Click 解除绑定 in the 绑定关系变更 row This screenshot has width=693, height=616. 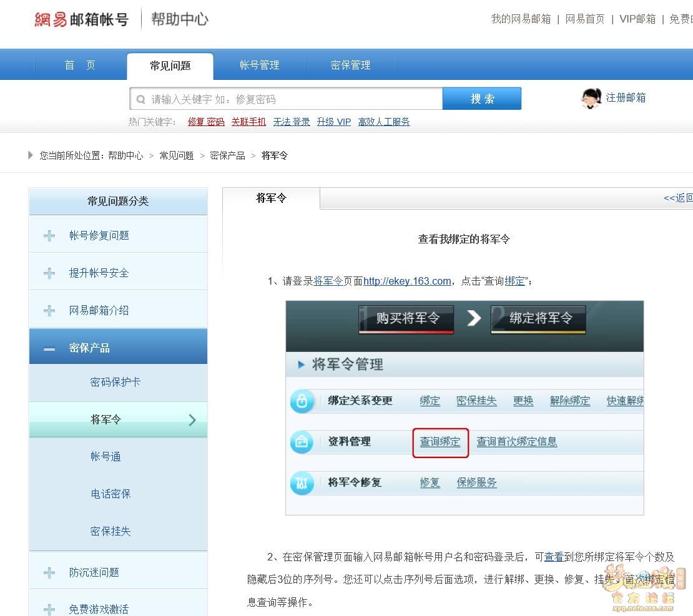(569, 401)
